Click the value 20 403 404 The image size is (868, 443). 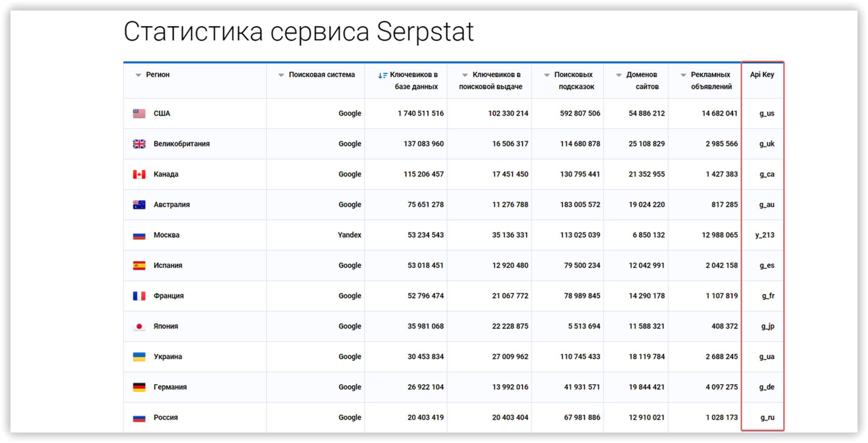(x=510, y=418)
